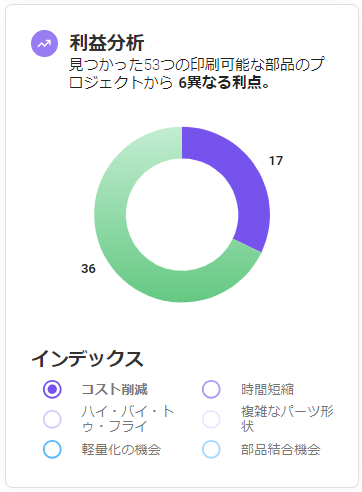
Task: Click the purple trend-arrow icon beside 利益分析
Action: tap(44, 44)
